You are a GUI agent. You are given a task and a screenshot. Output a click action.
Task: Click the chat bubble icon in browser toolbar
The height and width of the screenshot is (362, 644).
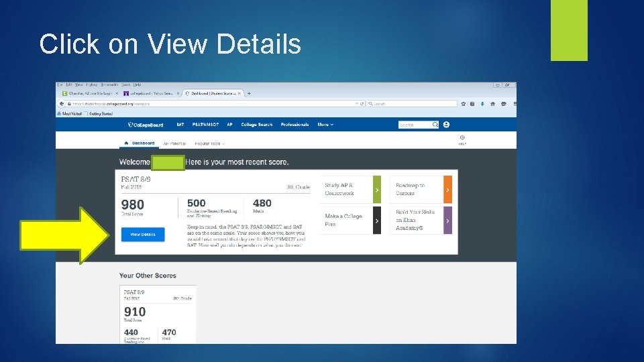(504, 104)
